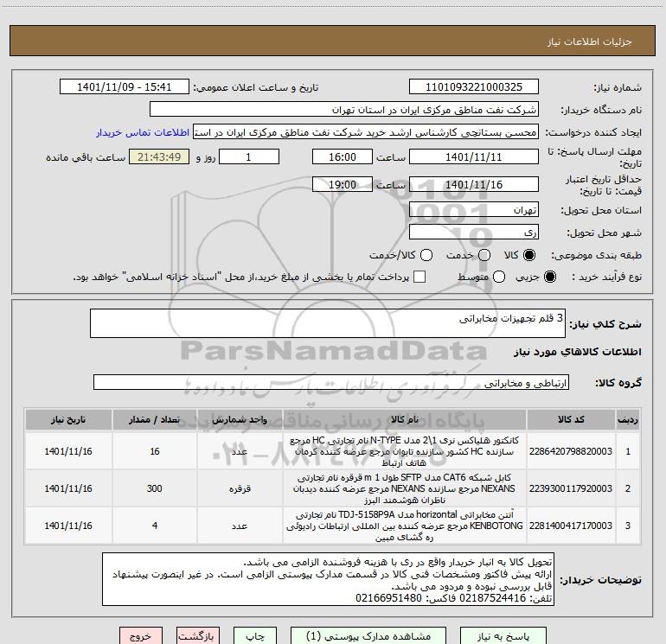Click need date 1401/11/16 in row 1

click(68, 451)
